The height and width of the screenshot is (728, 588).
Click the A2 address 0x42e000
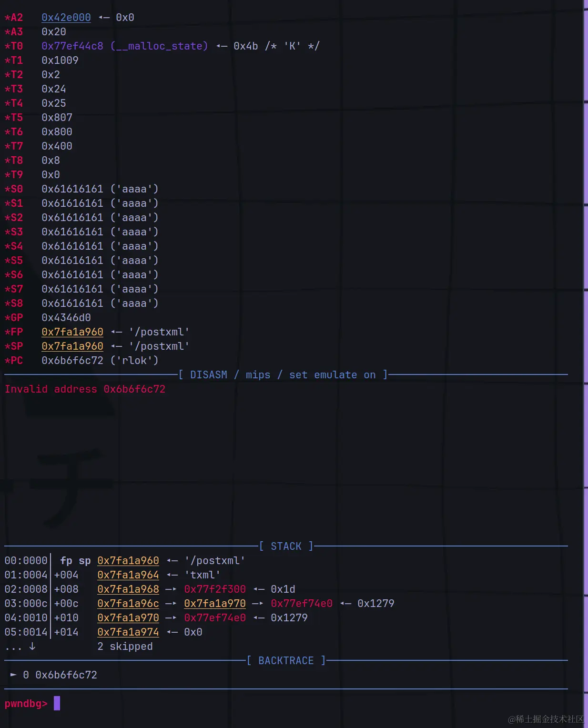[66, 18]
